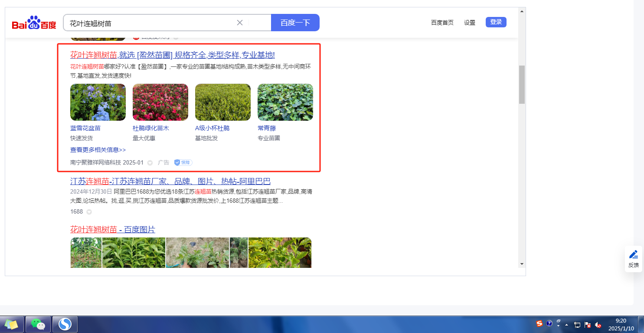Click the 常青藤 link
The width and height of the screenshot is (644, 333).
(267, 128)
